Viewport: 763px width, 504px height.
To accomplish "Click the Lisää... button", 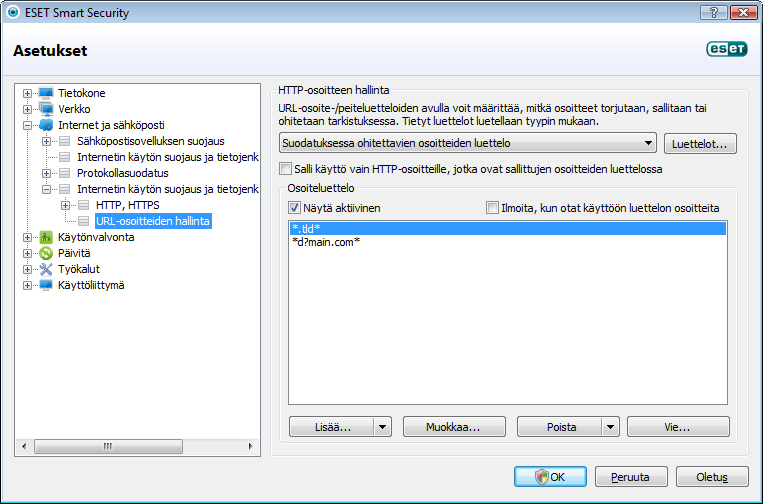I will tap(332, 427).
